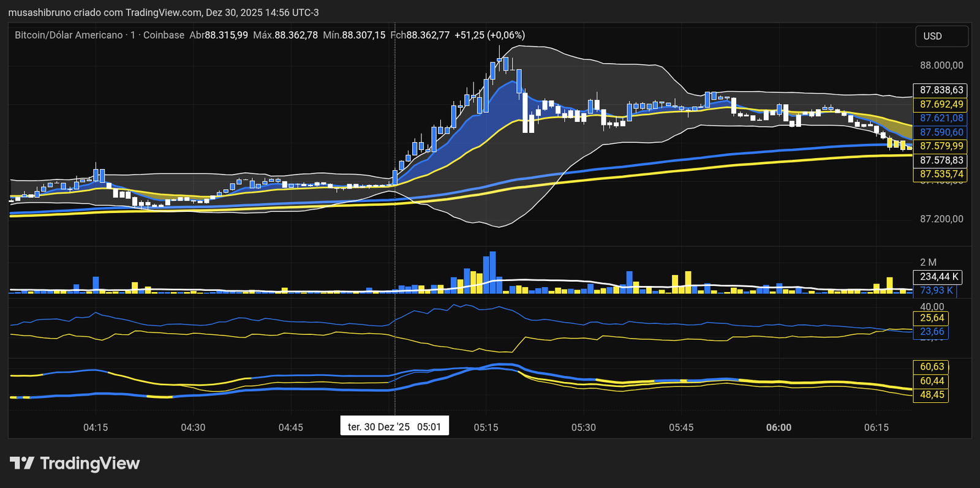Click the 05:30 time axis label
The width and height of the screenshot is (980, 488).
[x=583, y=427]
